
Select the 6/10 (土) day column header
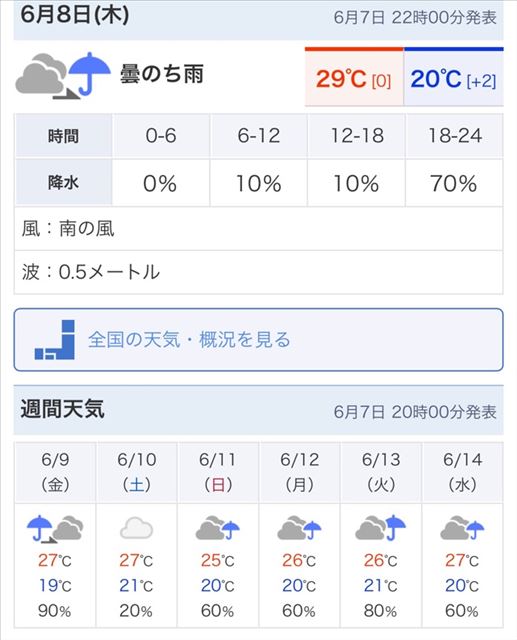[137, 472]
